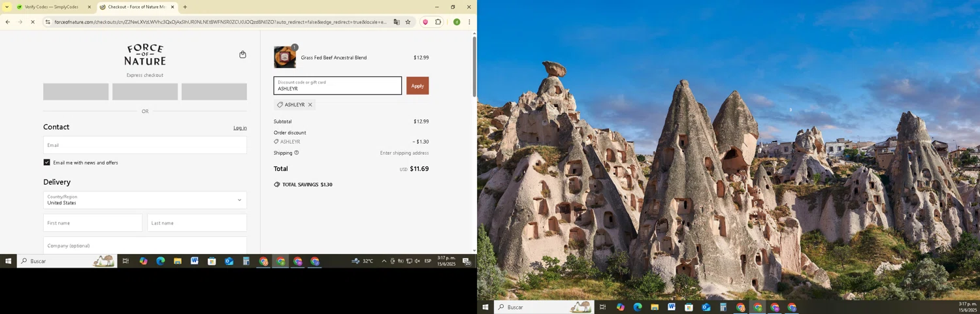Click the first express checkout placeholder button
This screenshot has height=314, width=980.
[76, 91]
